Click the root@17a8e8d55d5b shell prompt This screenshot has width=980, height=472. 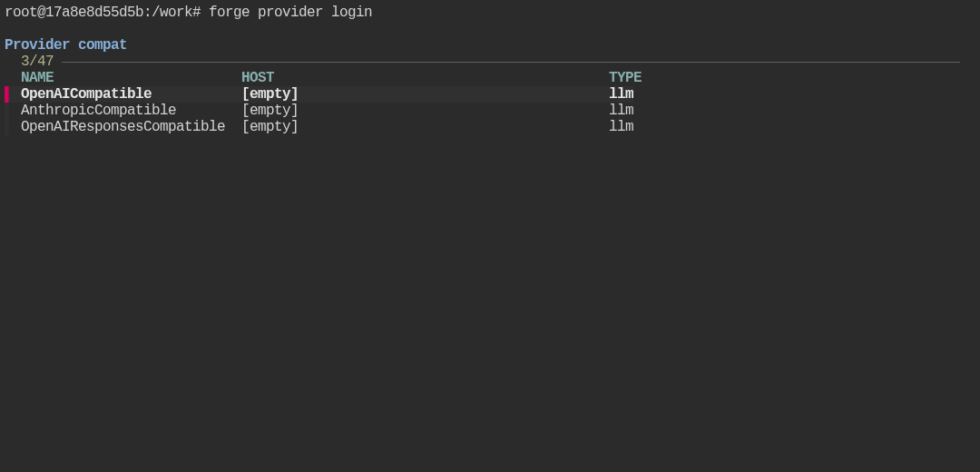point(103,12)
